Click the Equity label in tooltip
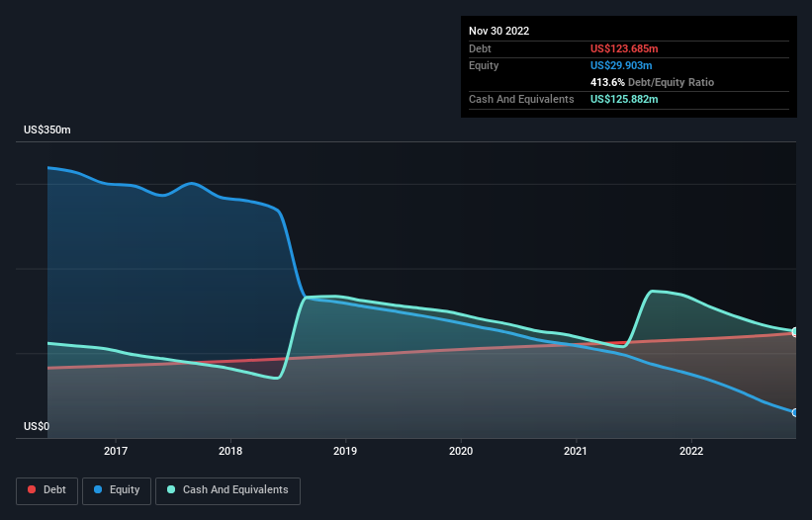The height and width of the screenshot is (520, 812). (484, 65)
